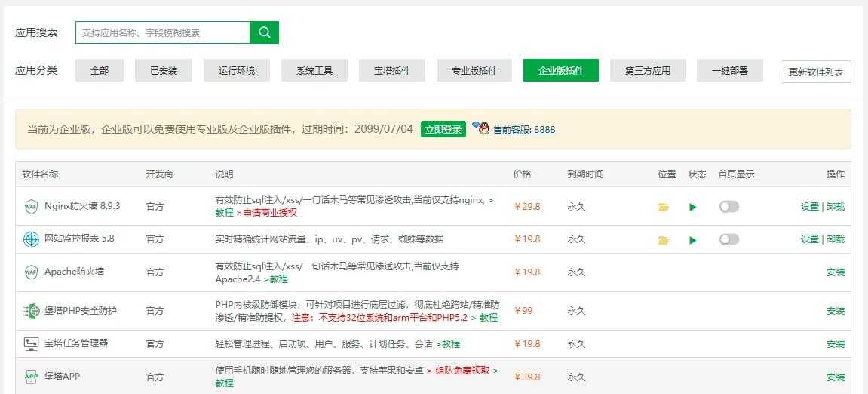Select the 专业版插件 category tab
Image resolution: width=868 pixels, height=394 pixels.
pos(474,70)
